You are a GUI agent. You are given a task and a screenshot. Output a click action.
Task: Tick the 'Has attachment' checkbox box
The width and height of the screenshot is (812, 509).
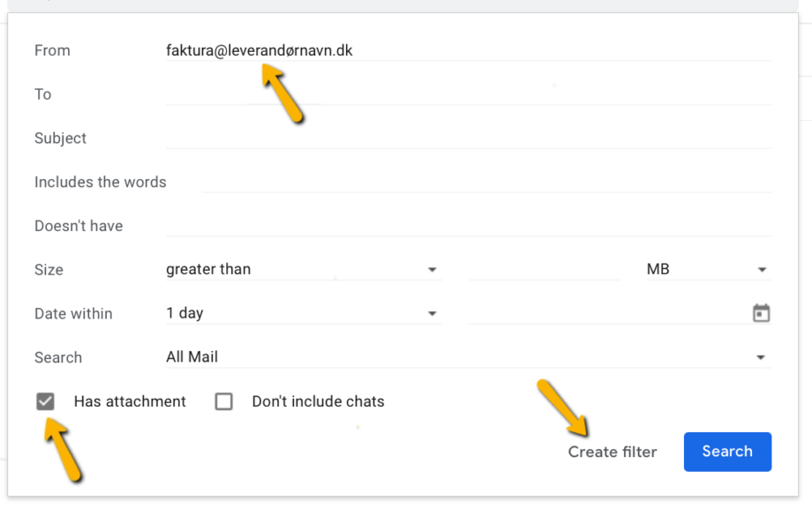coord(45,401)
